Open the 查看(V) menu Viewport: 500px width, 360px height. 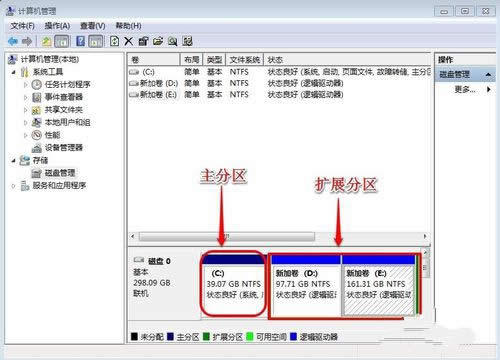point(93,26)
